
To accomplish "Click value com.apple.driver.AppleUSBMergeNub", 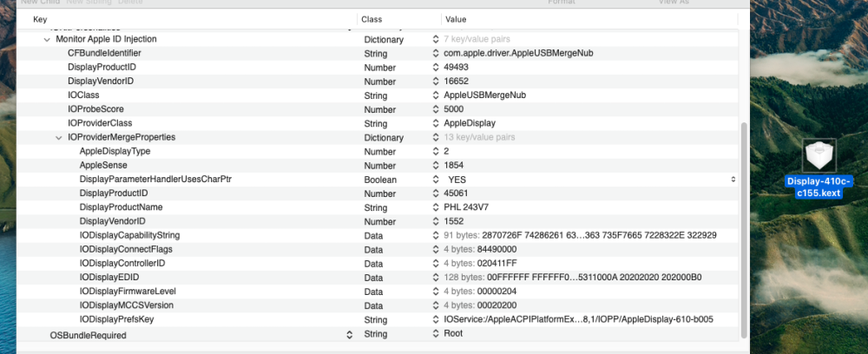I will pyautogui.click(x=519, y=53).
